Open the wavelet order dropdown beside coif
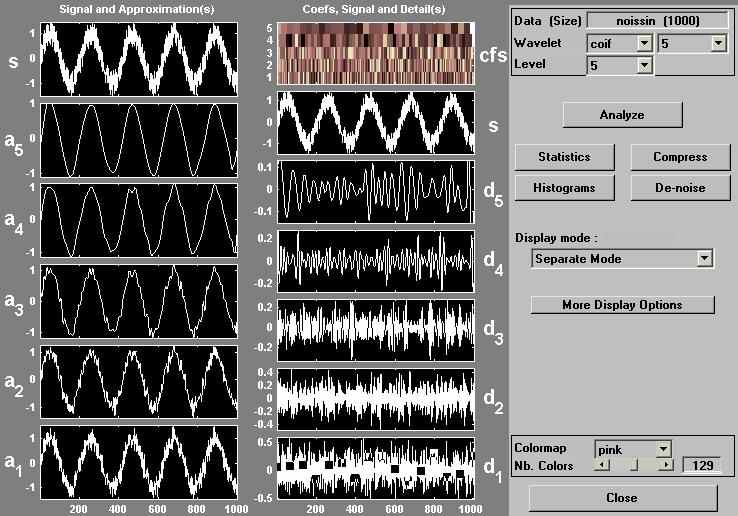Image resolution: width=738 pixels, height=516 pixels. 692,43
